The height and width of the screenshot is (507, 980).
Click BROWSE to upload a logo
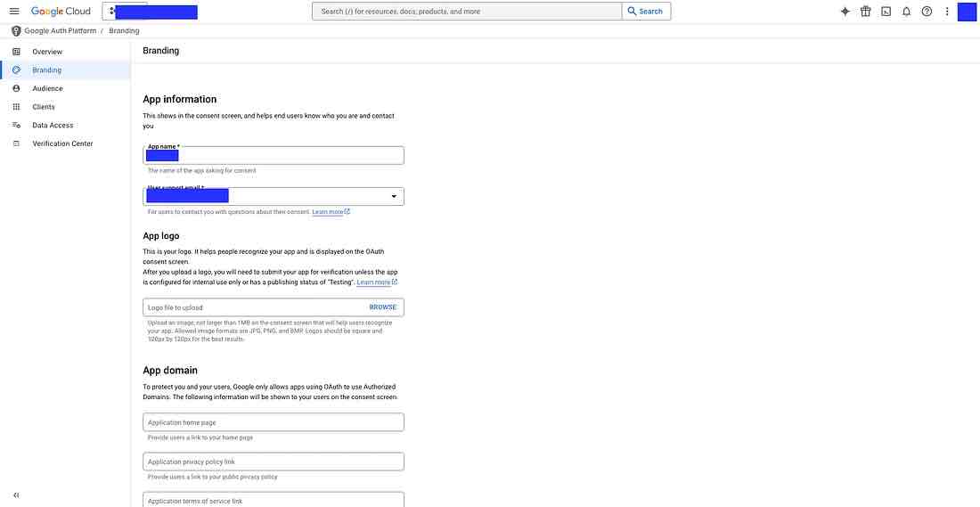pyautogui.click(x=382, y=307)
